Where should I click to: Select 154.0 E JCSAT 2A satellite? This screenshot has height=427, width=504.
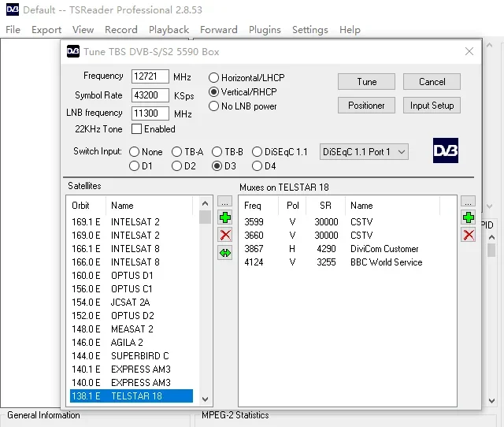point(132,303)
